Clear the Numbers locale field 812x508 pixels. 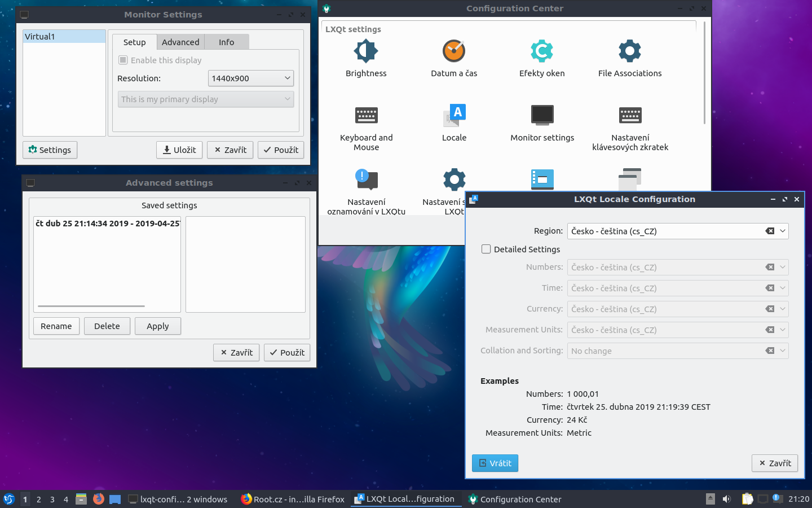point(770,267)
